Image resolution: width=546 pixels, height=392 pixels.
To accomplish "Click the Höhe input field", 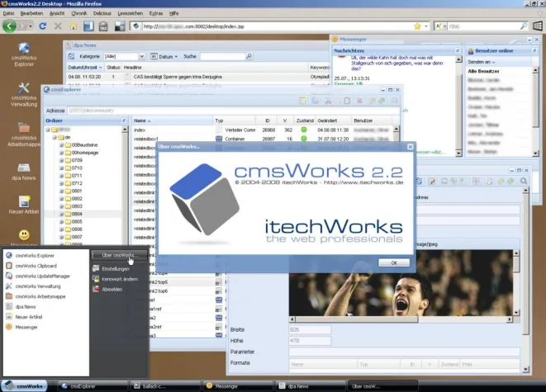I will (x=310, y=341).
